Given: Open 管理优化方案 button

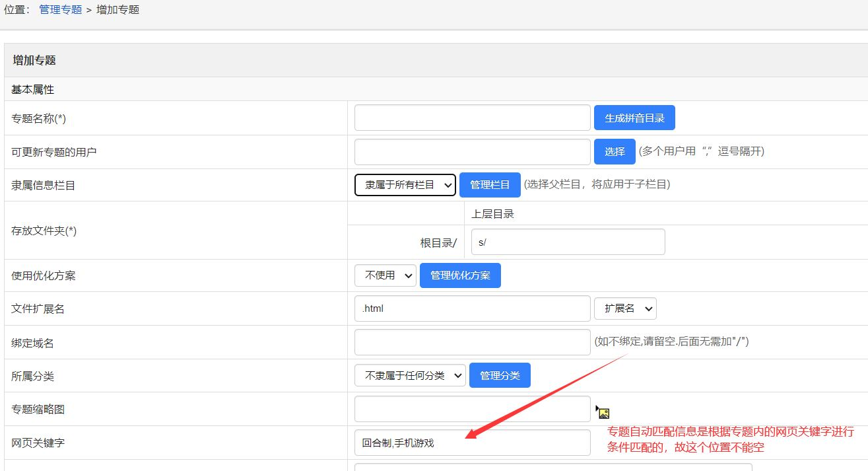Looking at the screenshot, I should pos(460,275).
